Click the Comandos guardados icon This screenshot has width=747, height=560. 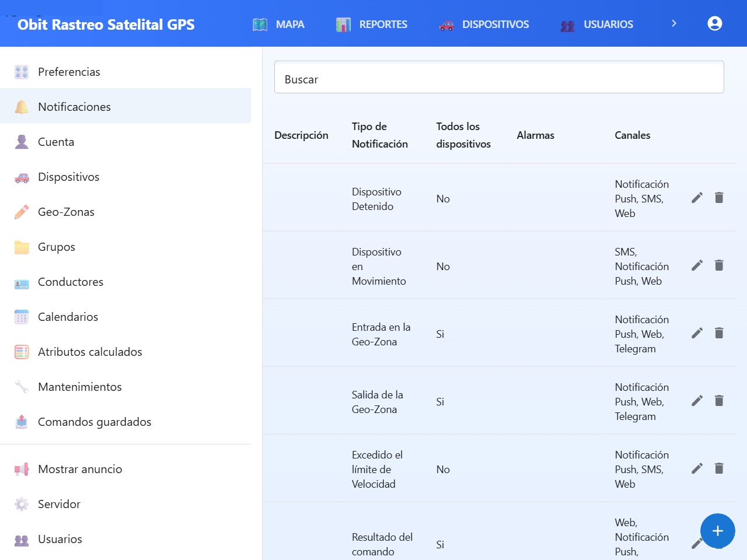[22, 422]
